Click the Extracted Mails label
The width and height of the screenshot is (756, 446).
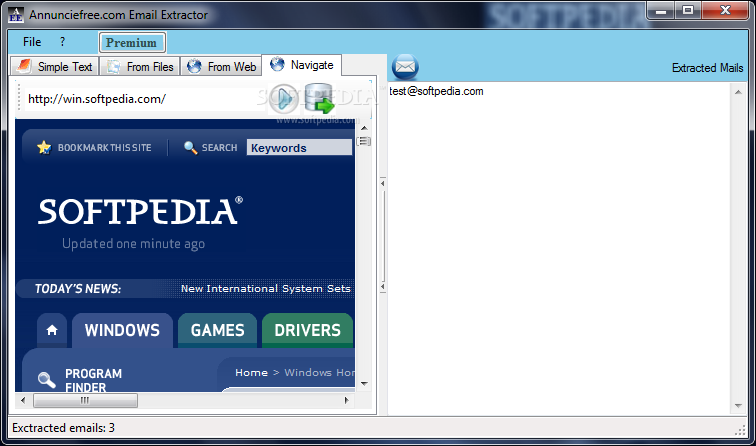pyautogui.click(x=707, y=68)
